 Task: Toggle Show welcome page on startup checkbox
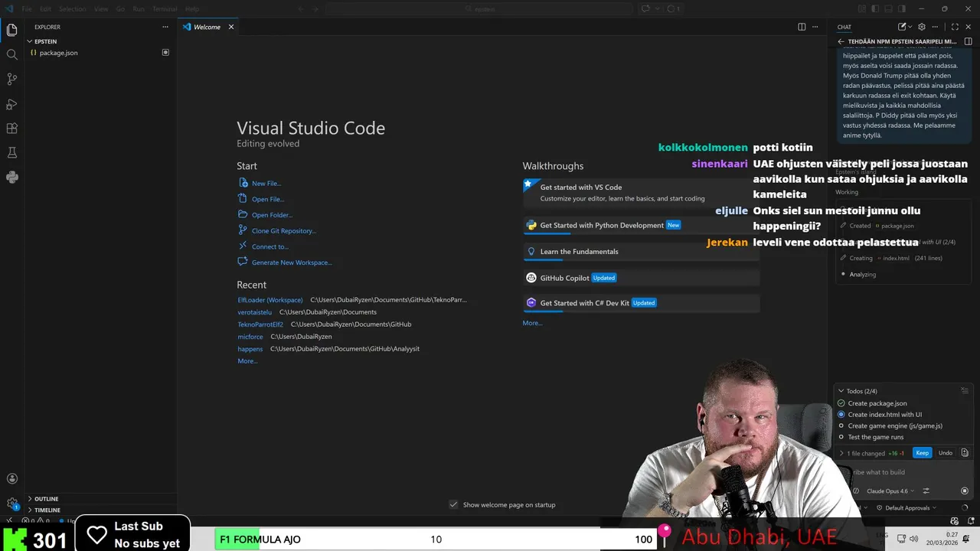[x=453, y=504]
